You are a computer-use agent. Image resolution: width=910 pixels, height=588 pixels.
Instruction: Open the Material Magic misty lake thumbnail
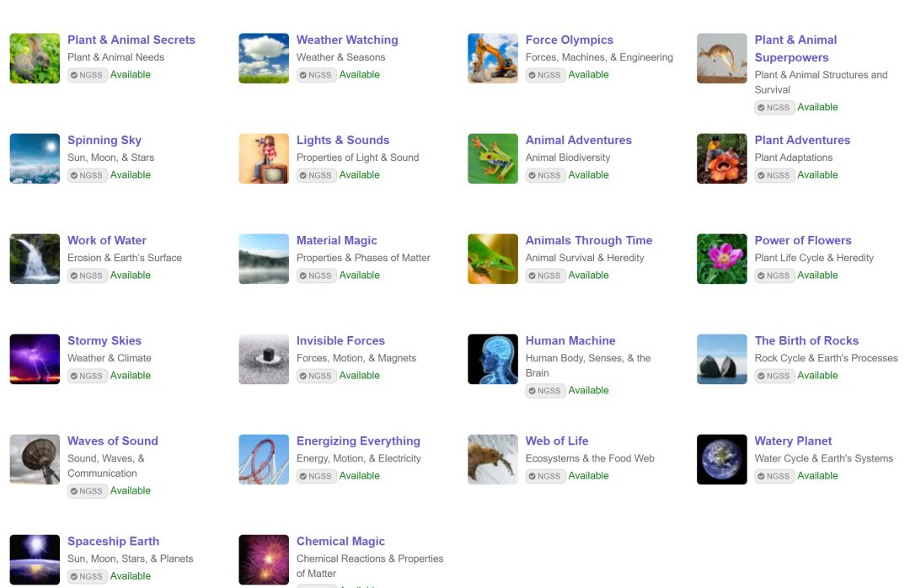(264, 259)
